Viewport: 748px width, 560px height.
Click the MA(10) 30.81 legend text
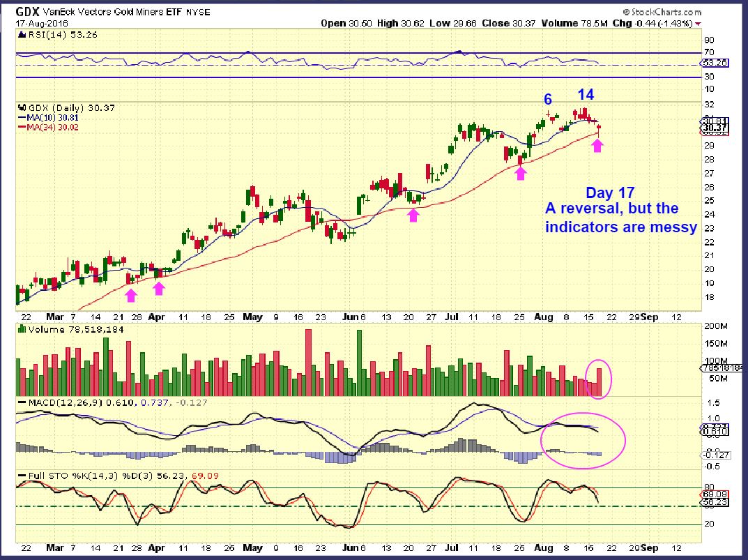52,117
